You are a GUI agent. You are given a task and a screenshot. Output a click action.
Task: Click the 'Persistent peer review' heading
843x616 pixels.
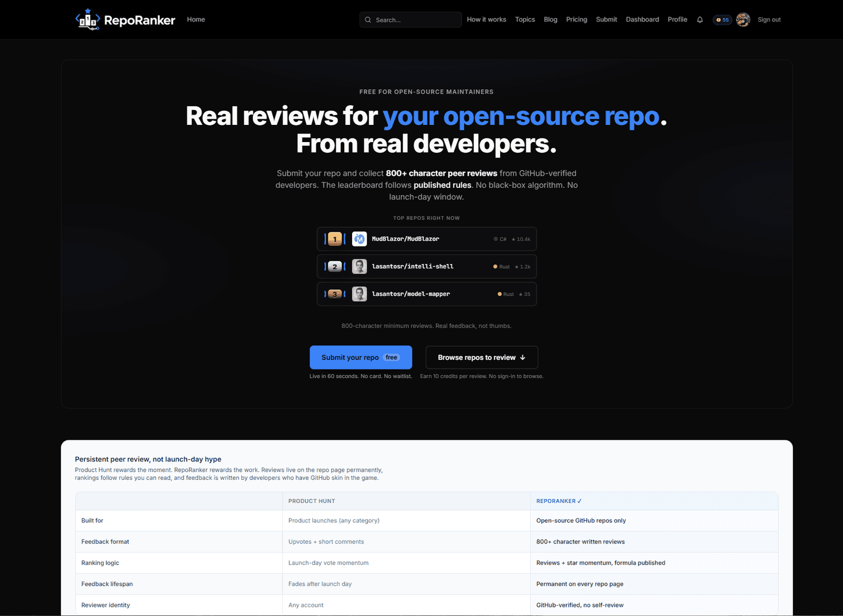point(148,459)
